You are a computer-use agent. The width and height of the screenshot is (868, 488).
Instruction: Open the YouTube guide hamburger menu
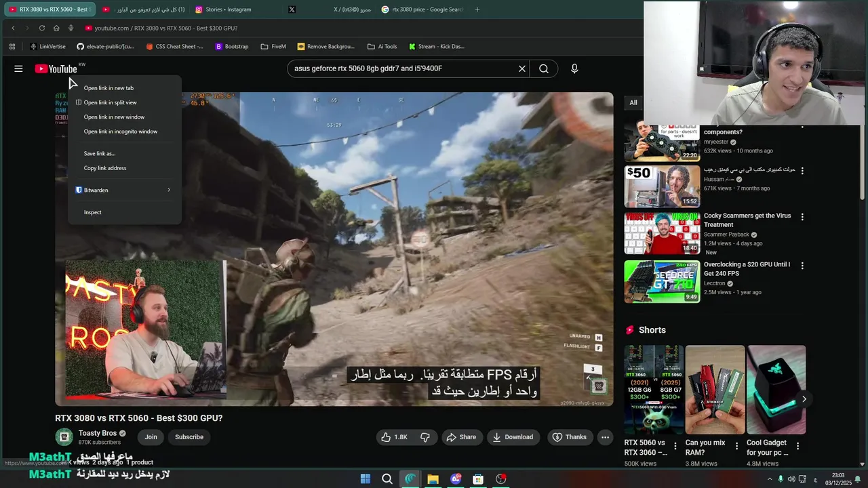point(18,68)
